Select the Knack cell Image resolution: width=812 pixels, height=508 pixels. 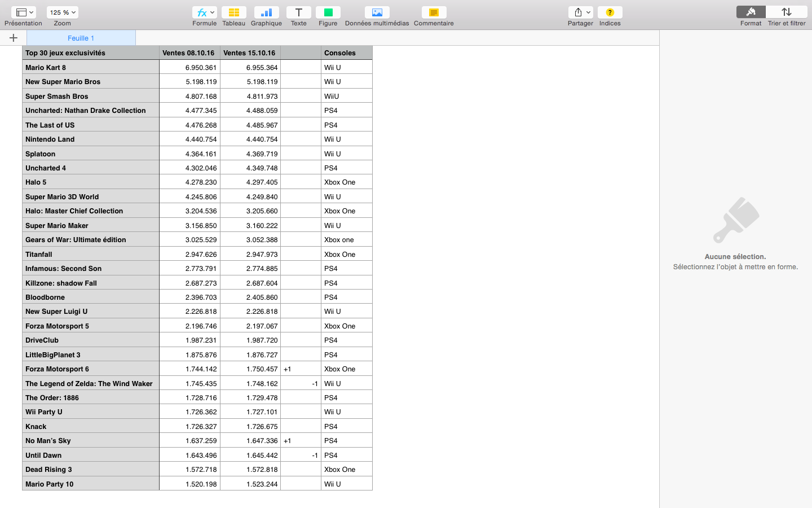(x=91, y=426)
